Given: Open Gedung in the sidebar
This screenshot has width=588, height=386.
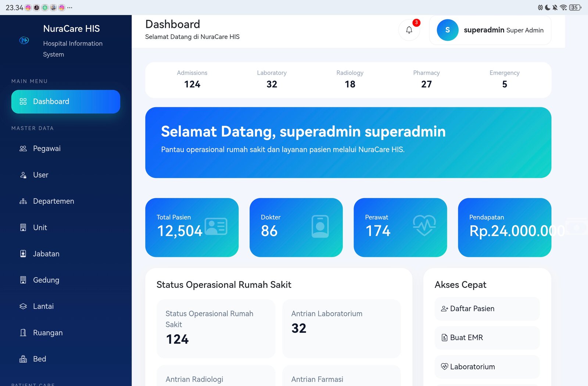Looking at the screenshot, I should [x=66, y=280].
